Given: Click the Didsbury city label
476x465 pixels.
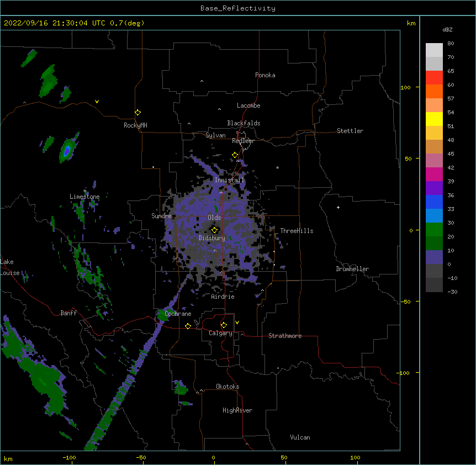Looking at the screenshot, I should pos(212,238).
